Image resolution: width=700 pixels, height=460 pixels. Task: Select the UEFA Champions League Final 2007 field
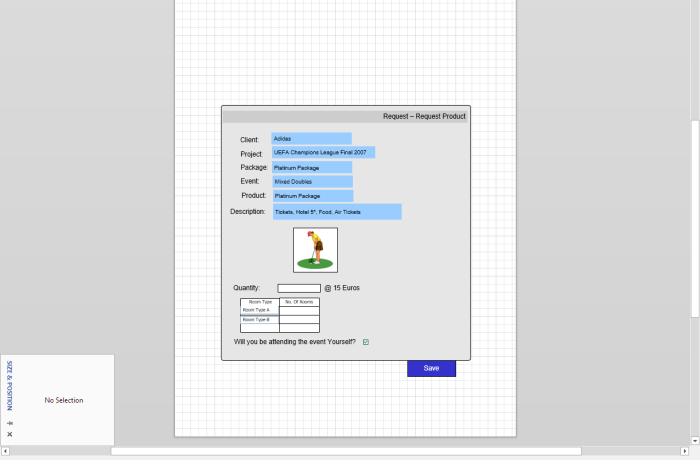point(323,153)
